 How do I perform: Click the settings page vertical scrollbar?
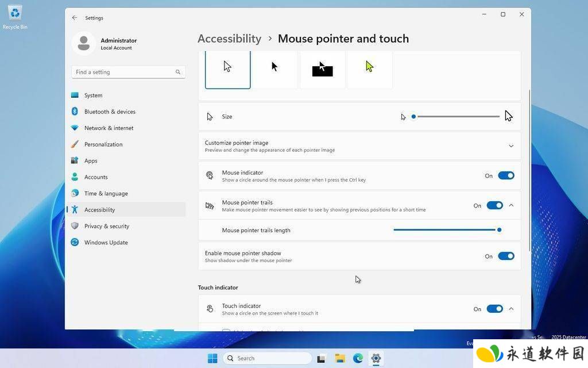point(529,170)
